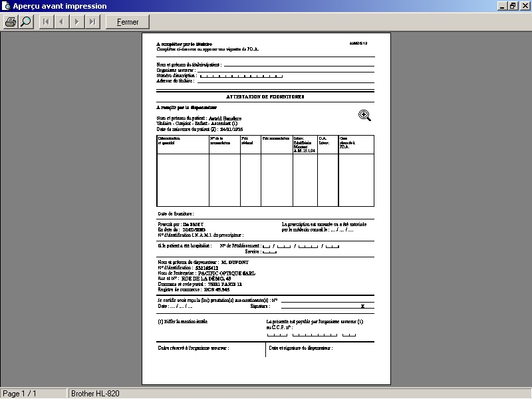Go to the first page
The height and width of the screenshot is (399, 532).
coord(46,22)
